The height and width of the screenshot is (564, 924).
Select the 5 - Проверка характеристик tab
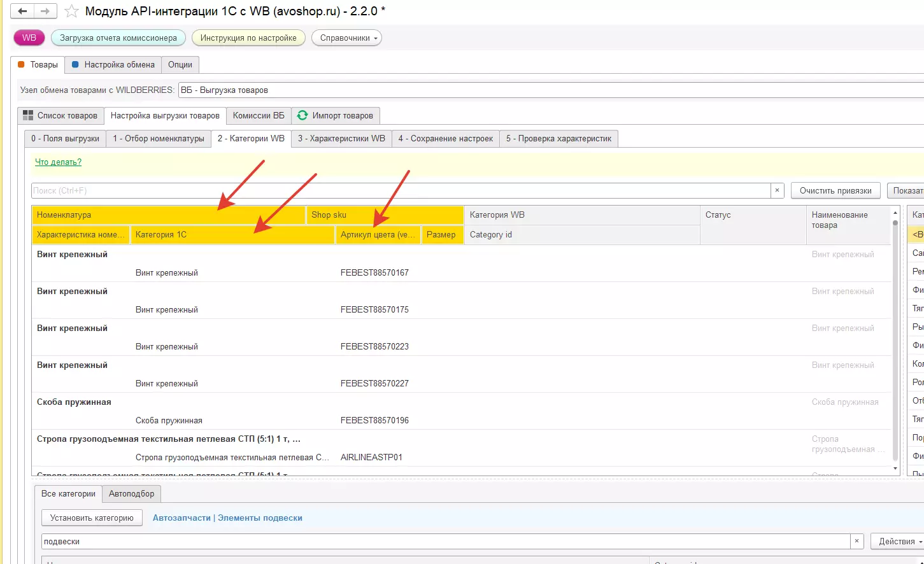coord(559,138)
